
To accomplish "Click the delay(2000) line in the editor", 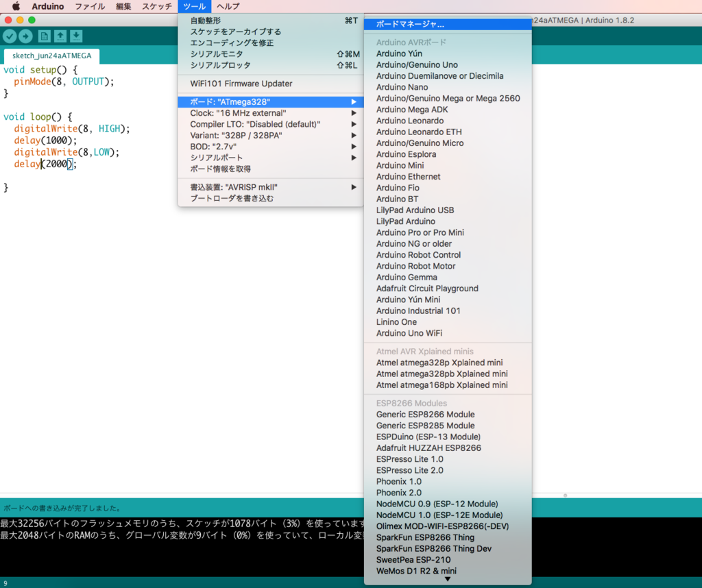I will pos(45,164).
